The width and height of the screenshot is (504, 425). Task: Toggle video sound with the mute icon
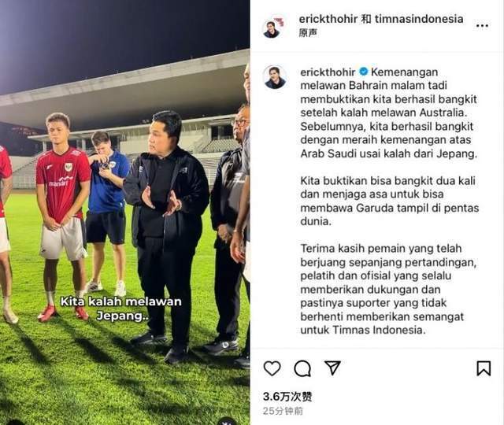[x=227, y=421]
